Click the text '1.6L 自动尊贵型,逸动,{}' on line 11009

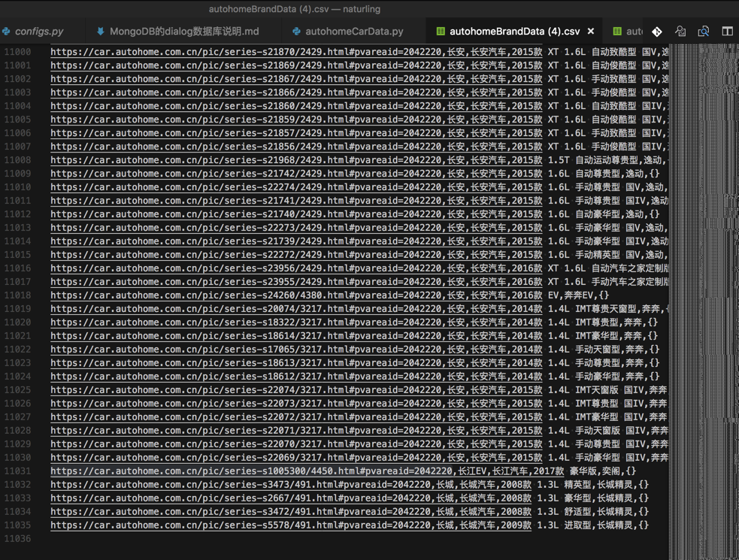pos(603,174)
